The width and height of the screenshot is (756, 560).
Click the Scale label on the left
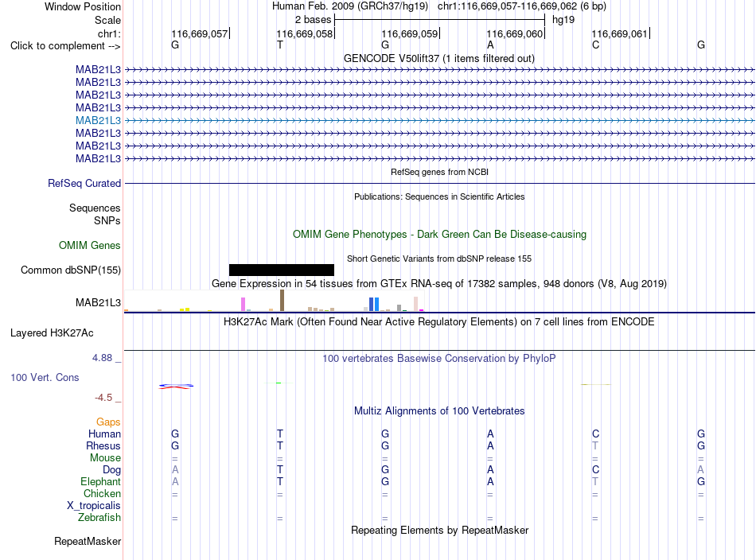(x=108, y=20)
